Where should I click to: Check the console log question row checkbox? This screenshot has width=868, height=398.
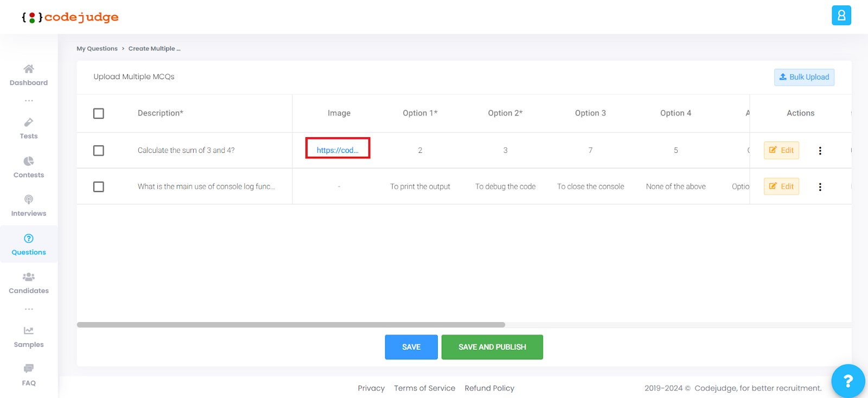[x=99, y=187]
